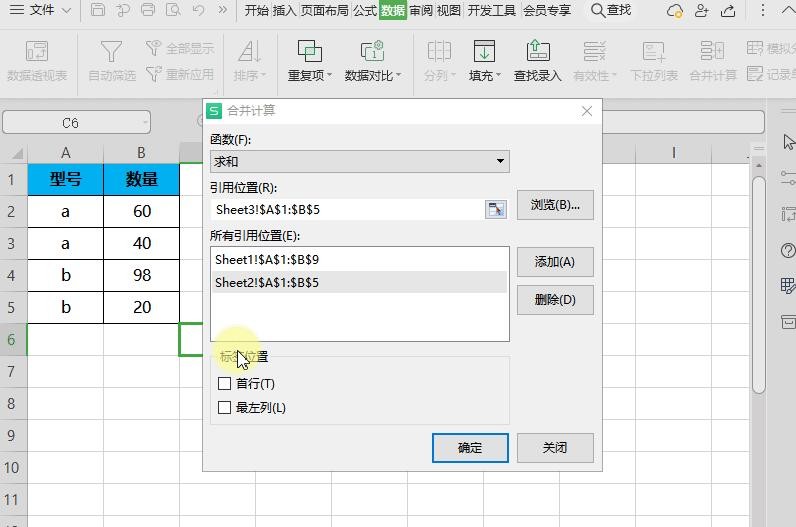
Task: Click the undo arrow icon
Action: pyautogui.click(x=198, y=10)
